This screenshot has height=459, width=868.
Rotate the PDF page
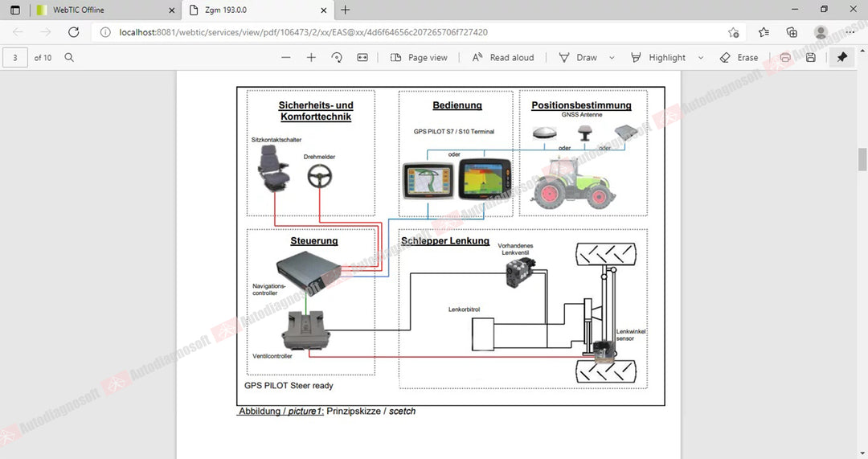337,58
